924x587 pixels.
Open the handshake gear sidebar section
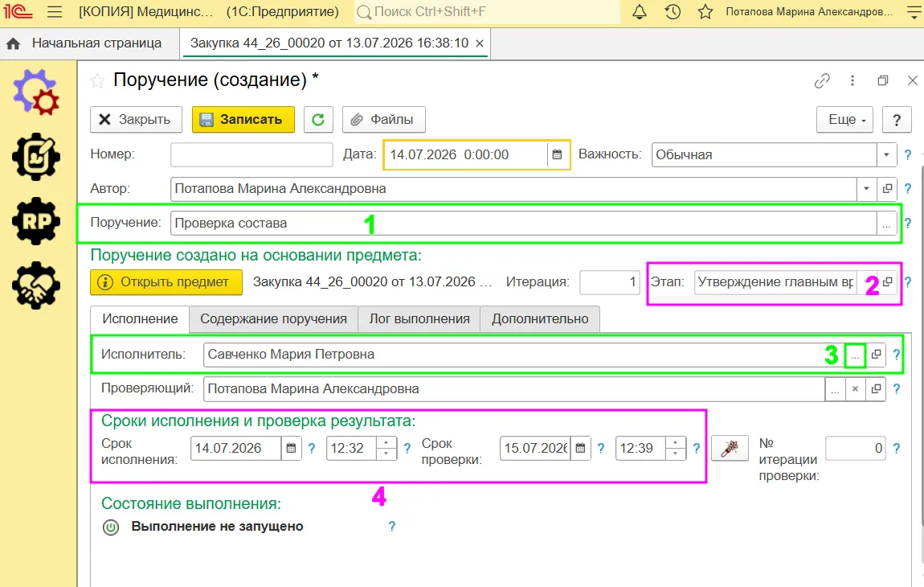click(36, 285)
